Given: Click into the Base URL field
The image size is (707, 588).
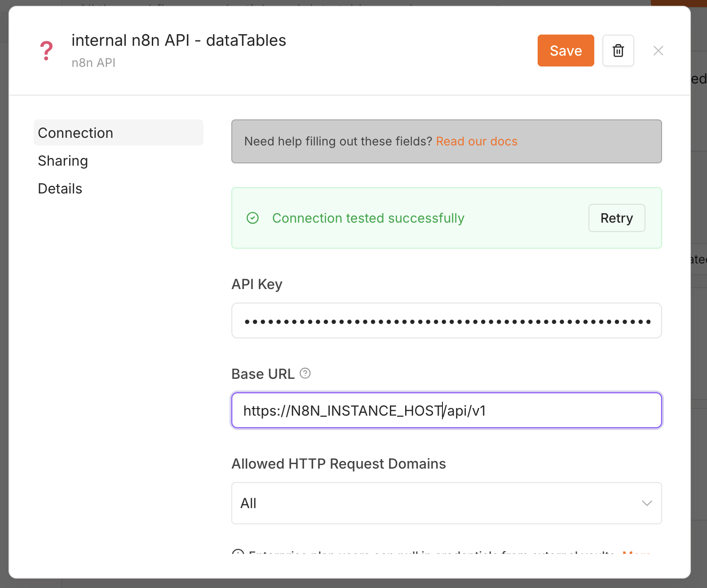Looking at the screenshot, I should pyautogui.click(x=446, y=410).
